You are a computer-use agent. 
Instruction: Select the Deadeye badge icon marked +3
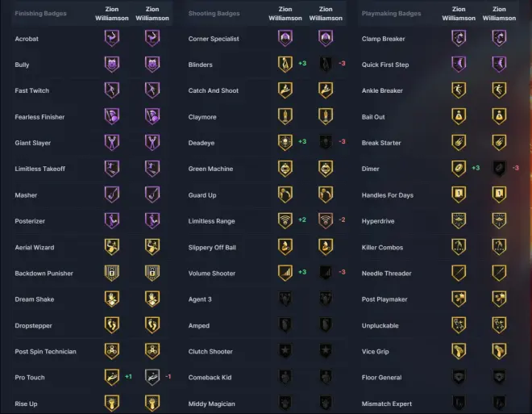pos(285,142)
